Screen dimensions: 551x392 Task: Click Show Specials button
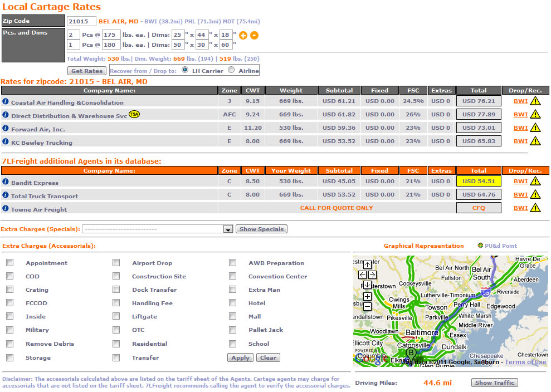coord(261,229)
